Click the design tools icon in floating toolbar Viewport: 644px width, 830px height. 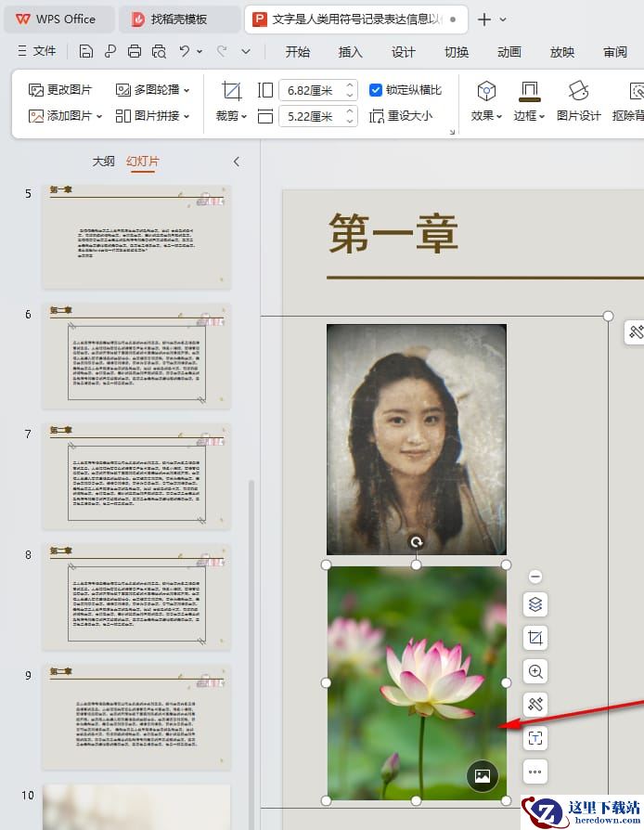tap(535, 704)
